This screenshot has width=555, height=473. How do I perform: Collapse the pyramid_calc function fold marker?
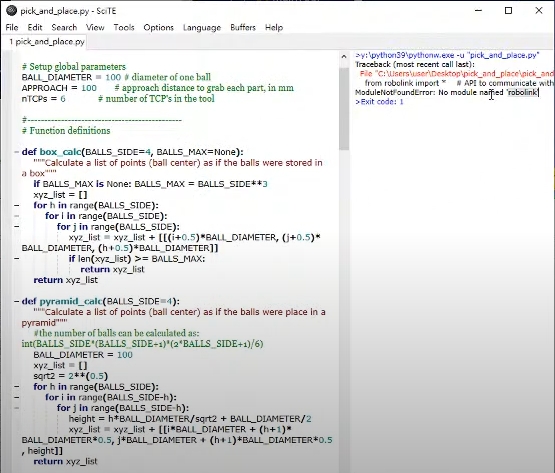click(16, 302)
